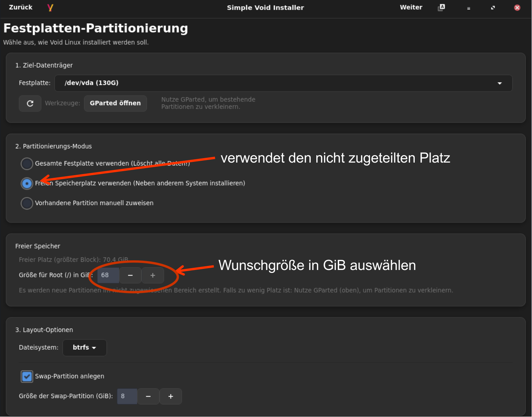The image size is (532, 417).
Task: Click the refresh disk list icon
Action: point(30,103)
